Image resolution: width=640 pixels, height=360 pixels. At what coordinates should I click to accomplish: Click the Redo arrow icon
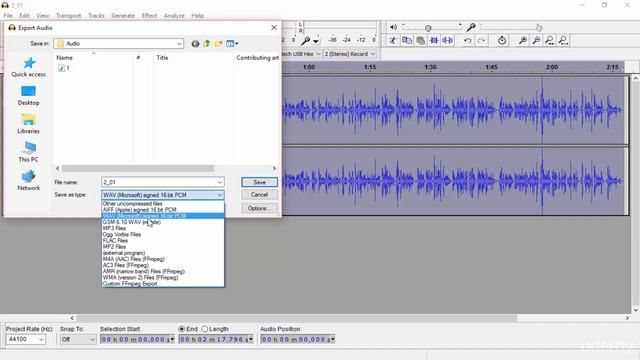(482, 40)
